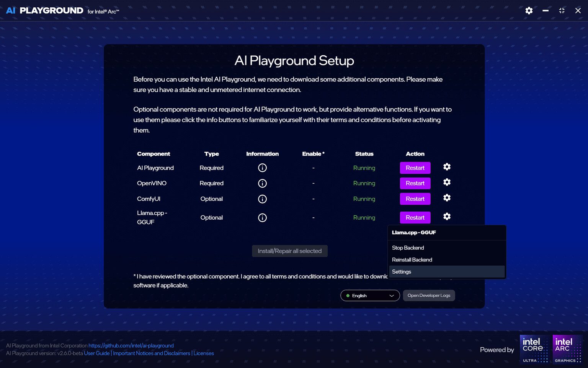Click Install/Repair all selected

(x=290, y=251)
